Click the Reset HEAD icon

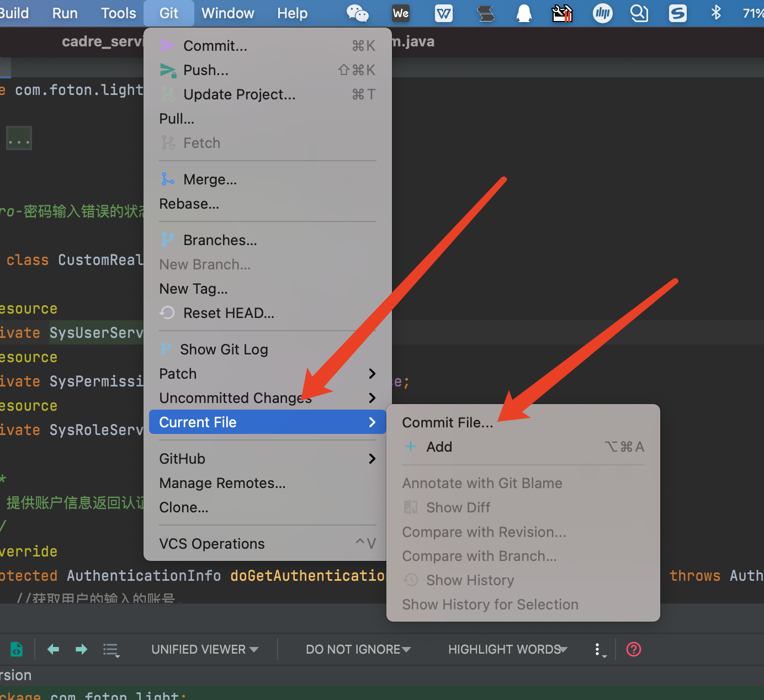tap(167, 312)
